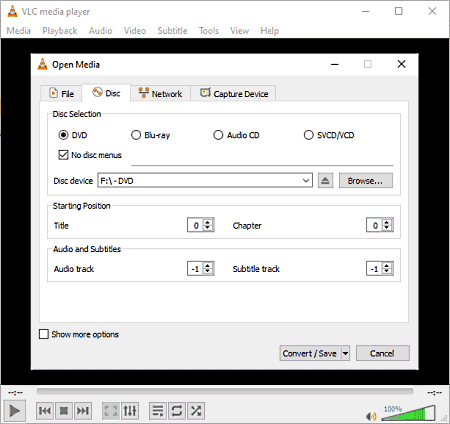The image size is (450, 424).
Task: Open the Audio menu
Action: coord(100,31)
